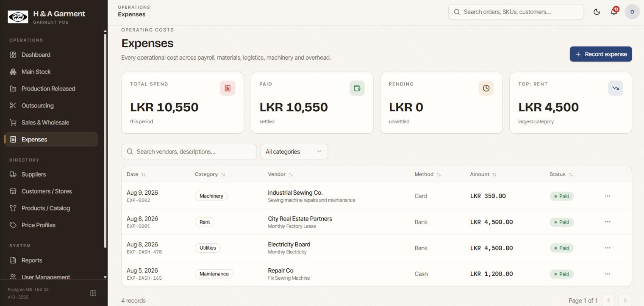This screenshot has height=306, width=644.
Task: Open Price Profiles page
Action: coord(51,225)
